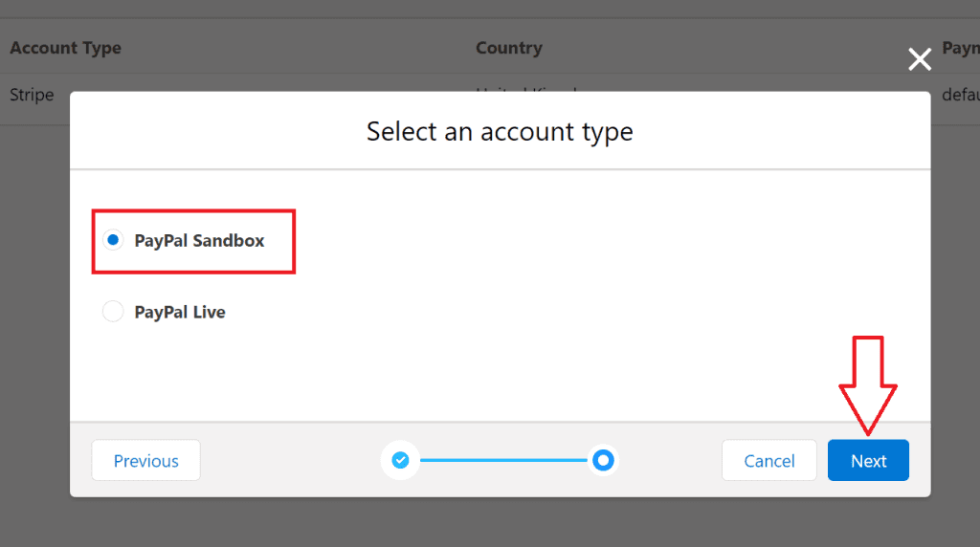This screenshot has height=547, width=980.
Task: Click the current second step circle indicator
Action: tap(603, 461)
